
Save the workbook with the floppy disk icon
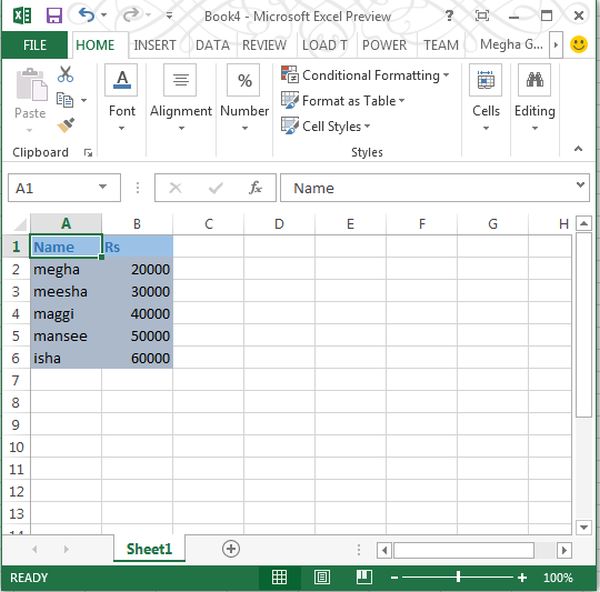pos(54,16)
